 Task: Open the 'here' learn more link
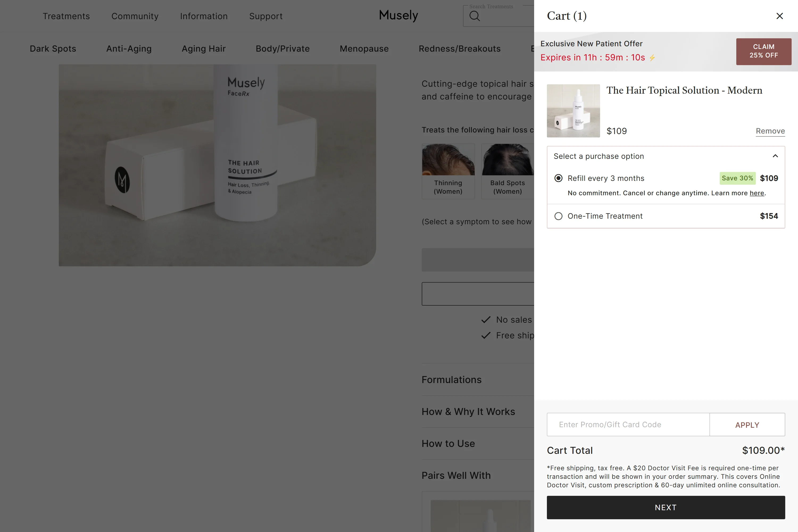point(757,193)
